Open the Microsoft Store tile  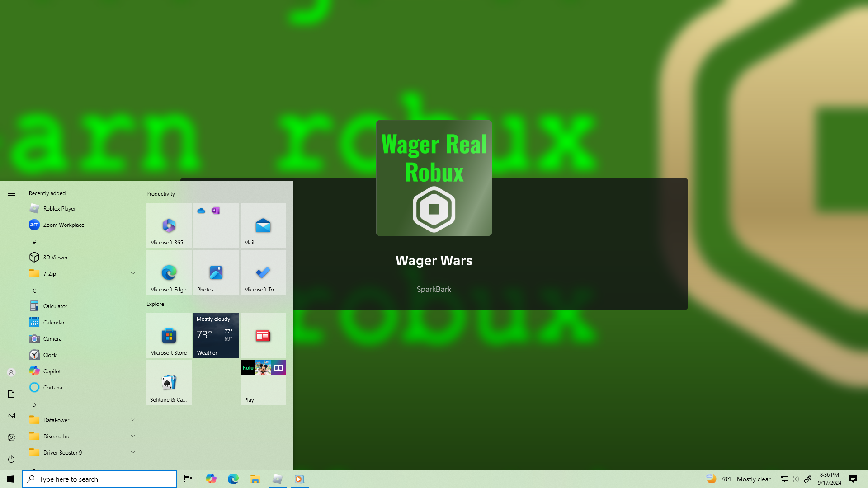click(x=169, y=336)
